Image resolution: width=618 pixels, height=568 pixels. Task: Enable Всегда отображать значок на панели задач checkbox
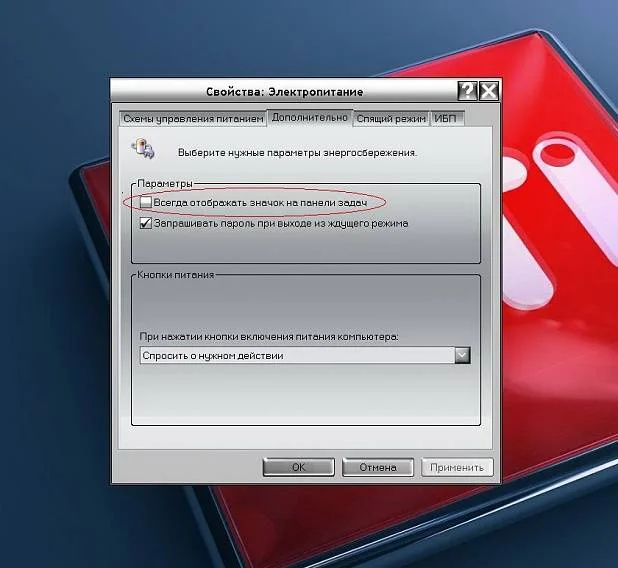(146, 202)
